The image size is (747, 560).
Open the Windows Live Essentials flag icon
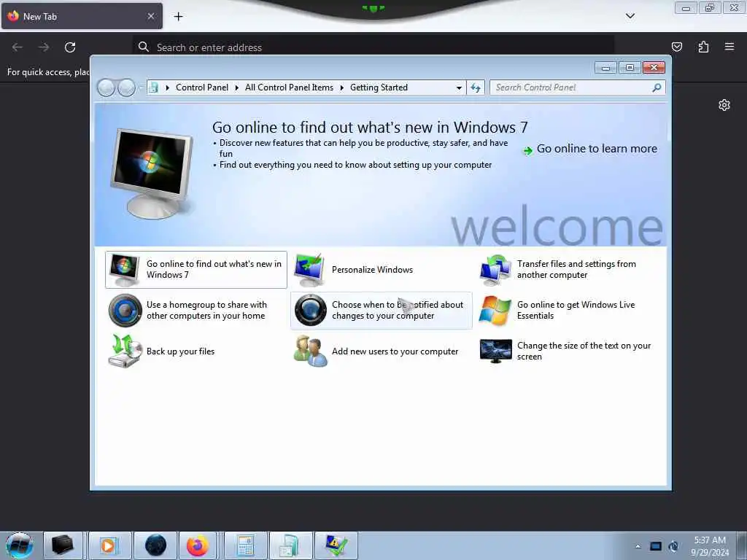point(495,311)
